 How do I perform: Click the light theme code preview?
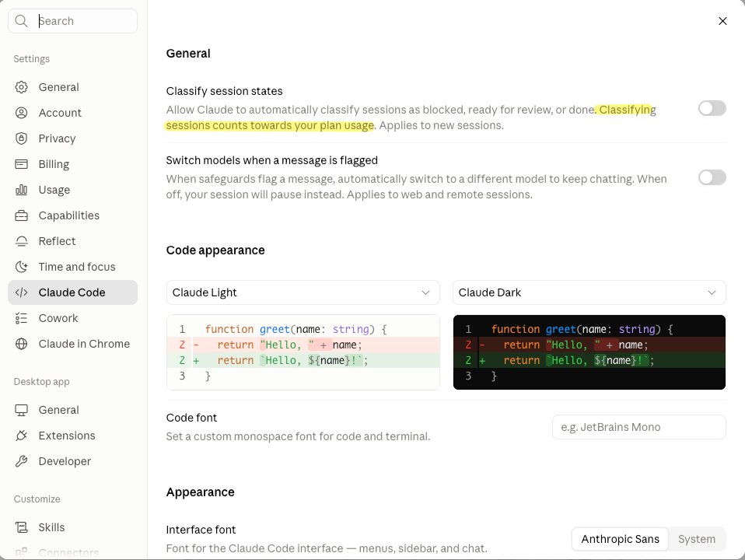(303, 352)
